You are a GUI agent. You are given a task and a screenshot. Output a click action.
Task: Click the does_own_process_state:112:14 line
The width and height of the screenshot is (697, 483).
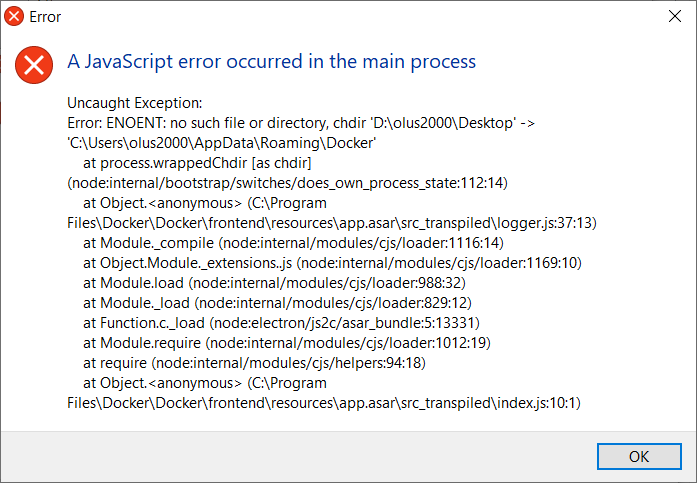click(287, 183)
